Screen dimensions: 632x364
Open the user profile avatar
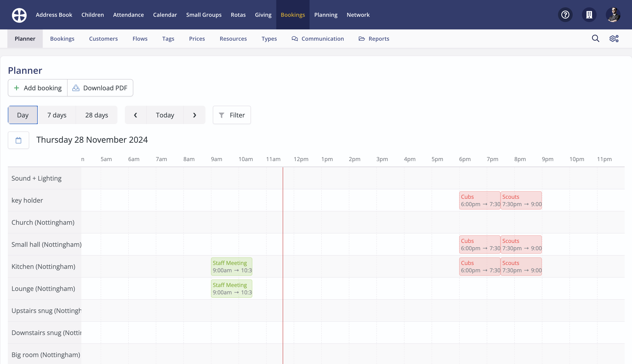pos(613,15)
